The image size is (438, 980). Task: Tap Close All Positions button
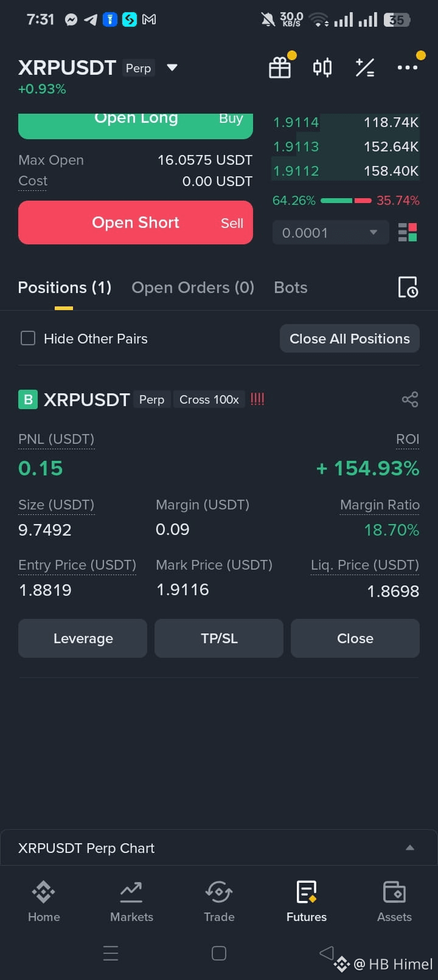click(350, 339)
